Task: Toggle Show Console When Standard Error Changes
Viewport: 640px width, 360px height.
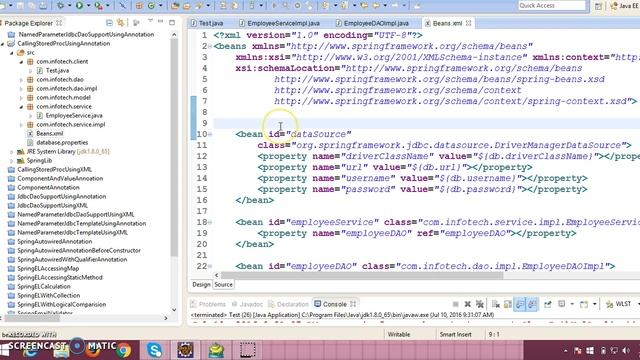Action: (532, 304)
